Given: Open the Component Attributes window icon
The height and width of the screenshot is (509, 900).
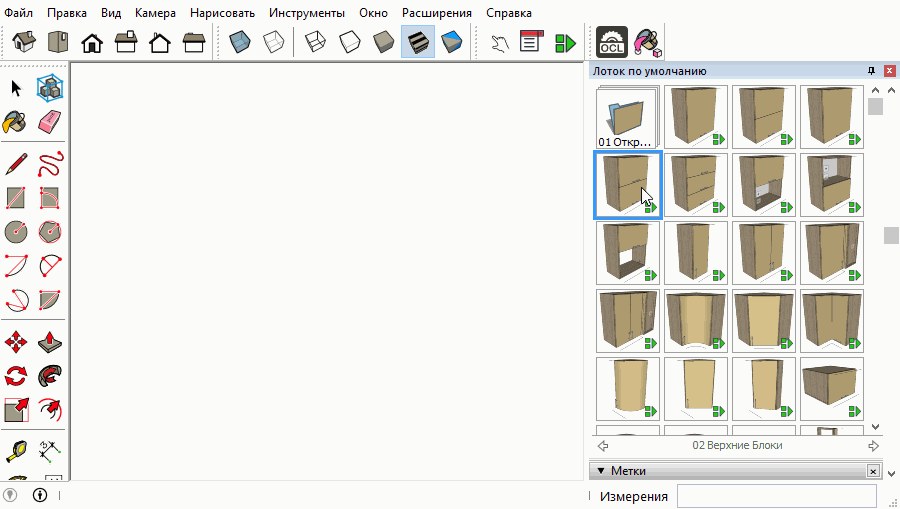Looking at the screenshot, I should tap(565, 42).
